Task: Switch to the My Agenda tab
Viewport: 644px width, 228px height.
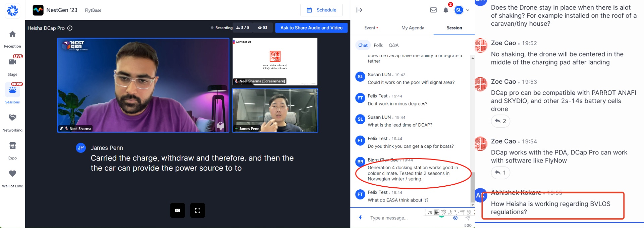Action: 413,28
